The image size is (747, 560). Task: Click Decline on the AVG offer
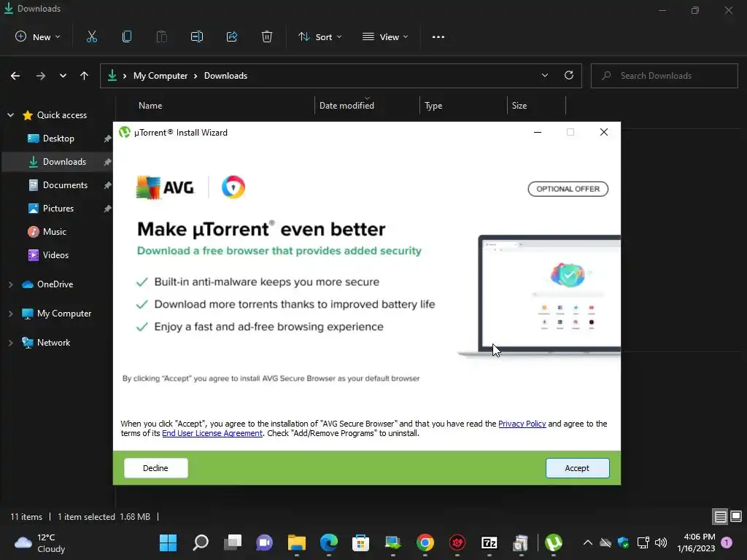coord(156,468)
